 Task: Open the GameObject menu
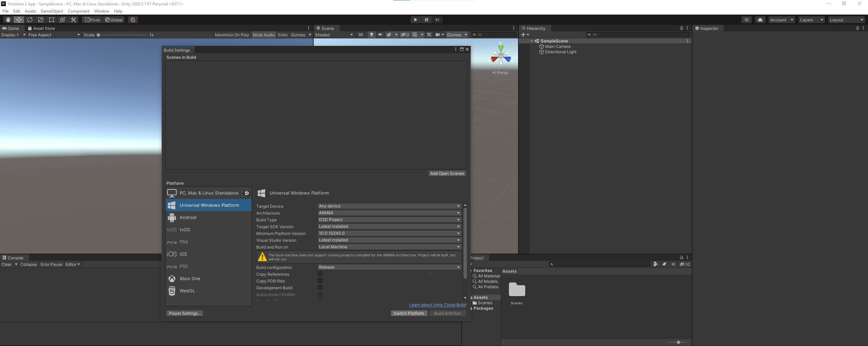pyautogui.click(x=52, y=11)
